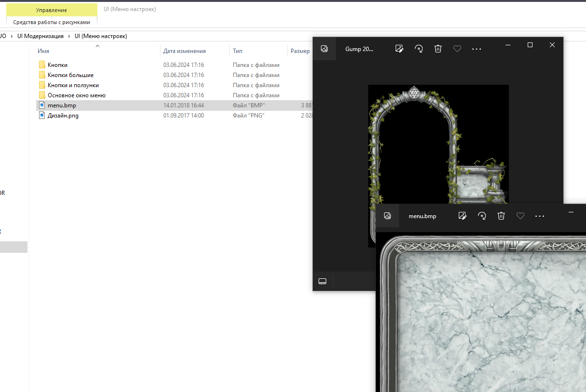586x392 pixels.
Task: Expand breadcrumb arrow after UI Модернизация
Action: [69, 36]
